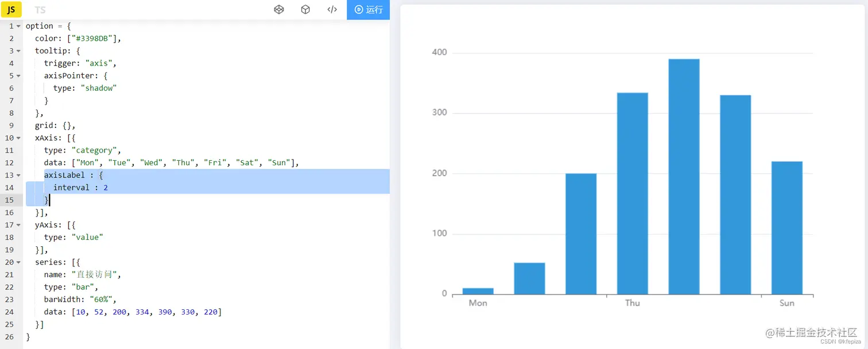Collapse the series fold arrow on line 20
868x349 pixels.
[18, 262]
